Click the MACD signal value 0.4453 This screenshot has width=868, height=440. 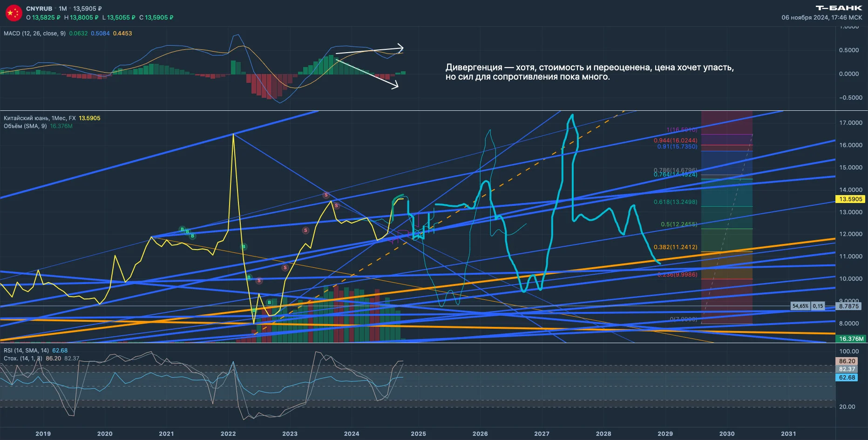122,34
